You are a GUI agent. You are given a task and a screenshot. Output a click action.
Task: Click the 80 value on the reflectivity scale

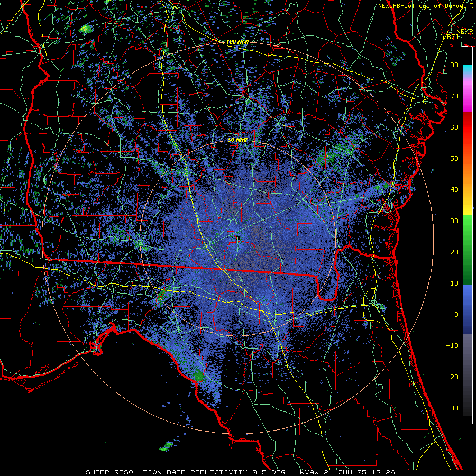click(x=454, y=65)
